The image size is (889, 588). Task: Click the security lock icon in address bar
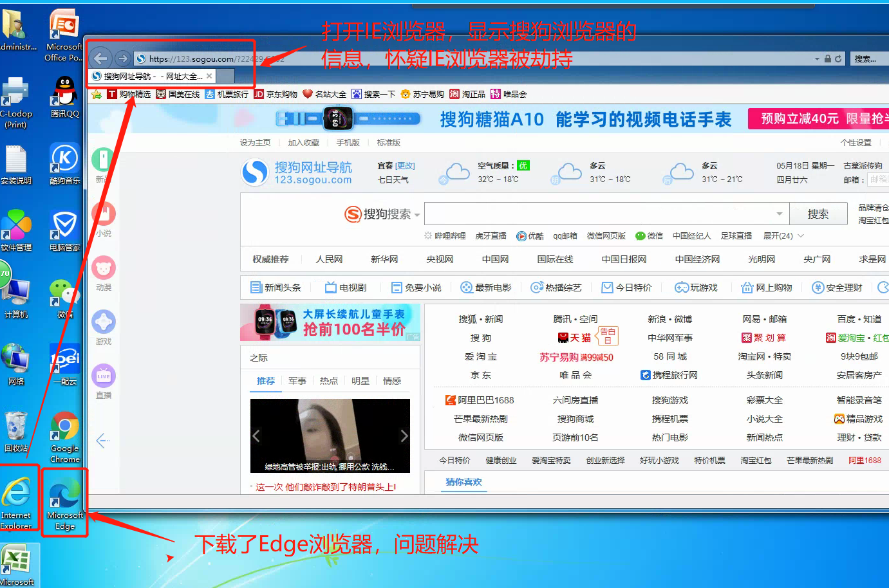(x=828, y=59)
